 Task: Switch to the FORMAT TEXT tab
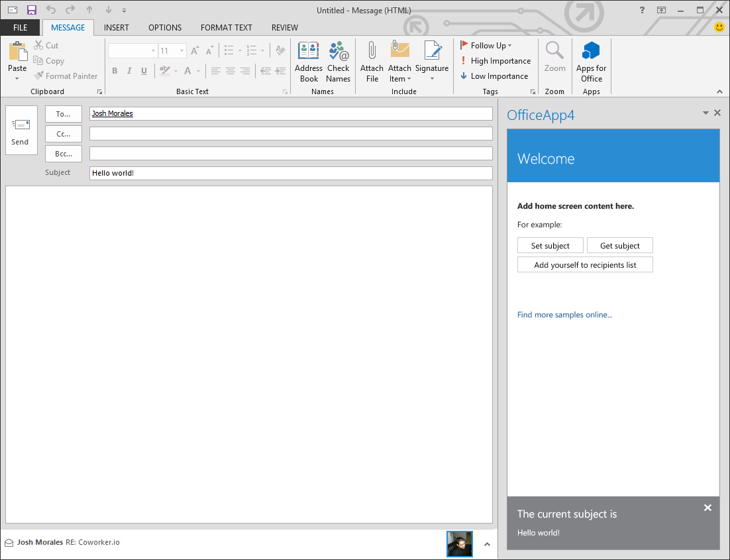tap(226, 27)
